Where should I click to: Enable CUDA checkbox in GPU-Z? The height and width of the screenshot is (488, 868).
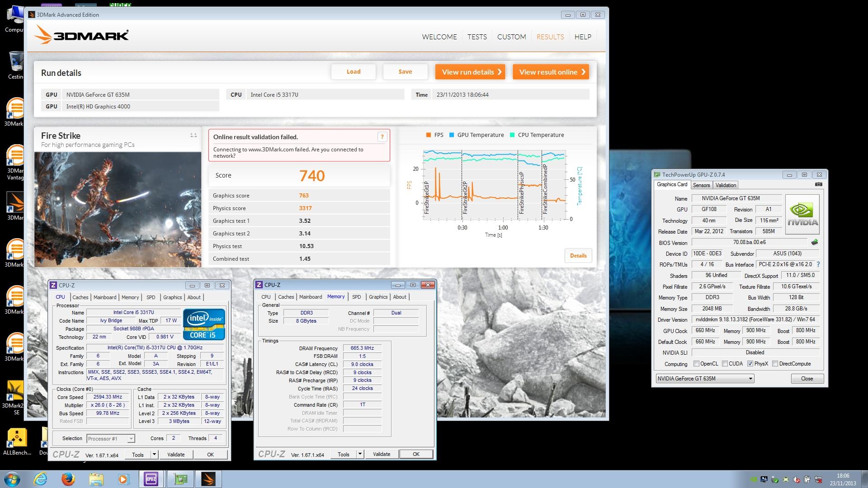point(725,364)
